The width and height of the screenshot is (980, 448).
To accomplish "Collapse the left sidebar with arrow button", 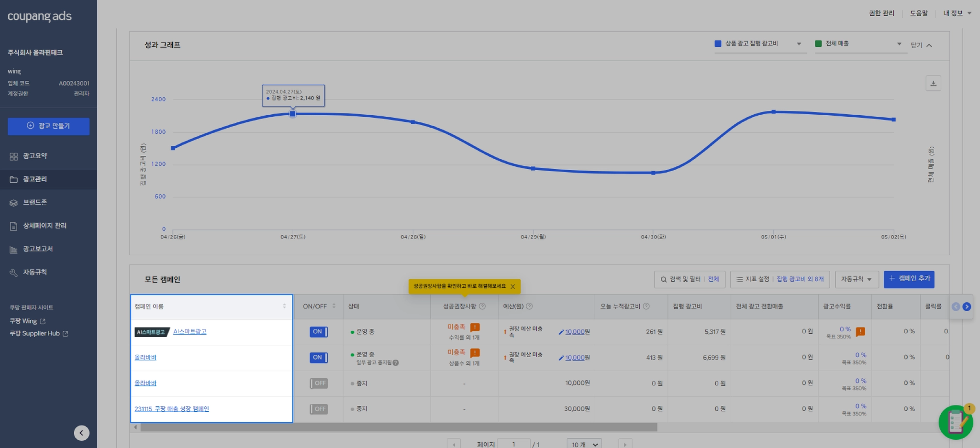I will point(81,433).
